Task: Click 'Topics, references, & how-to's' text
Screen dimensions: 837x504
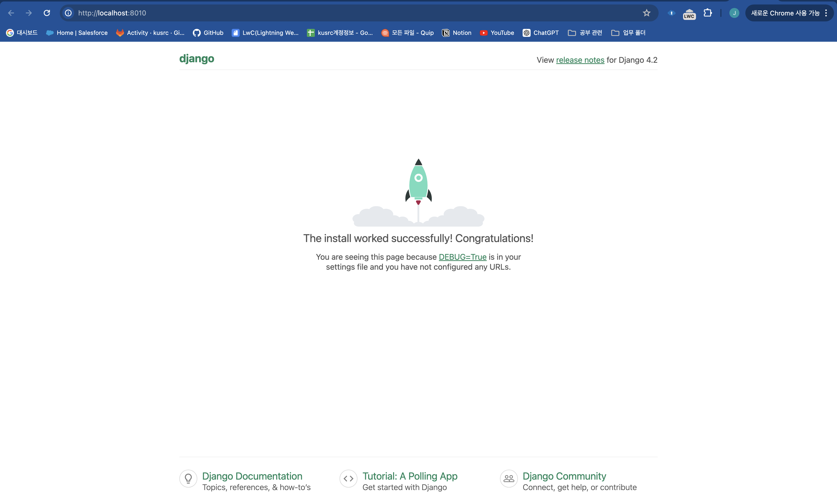Action: pos(257,487)
